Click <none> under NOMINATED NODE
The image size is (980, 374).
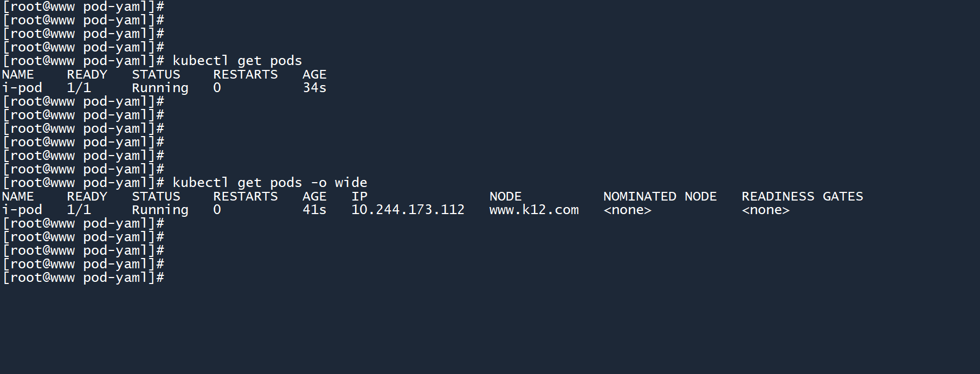click(627, 210)
